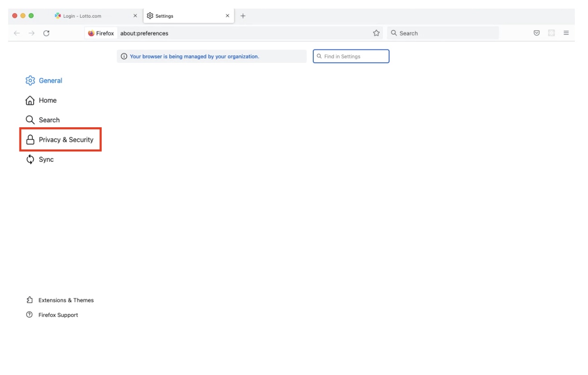Image resolution: width=588 pixels, height=375 pixels.
Task: Click the info icon in organization notice
Action: [124, 56]
